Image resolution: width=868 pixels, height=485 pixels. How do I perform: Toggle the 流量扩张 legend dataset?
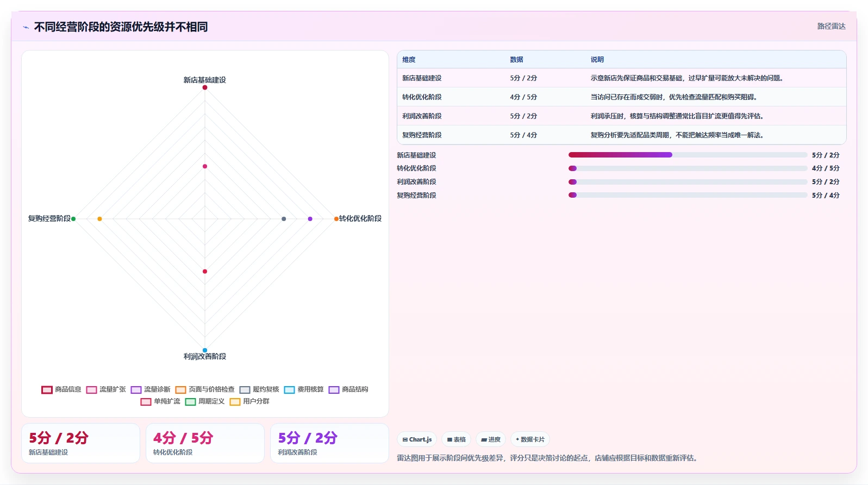pyautogui.click(x=106, y=389)
